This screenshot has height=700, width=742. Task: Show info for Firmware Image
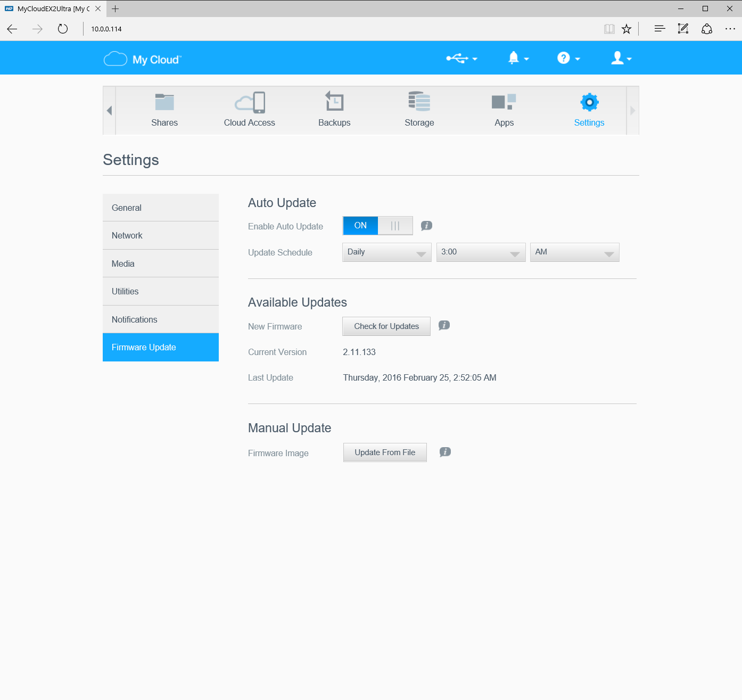[445, 452]
